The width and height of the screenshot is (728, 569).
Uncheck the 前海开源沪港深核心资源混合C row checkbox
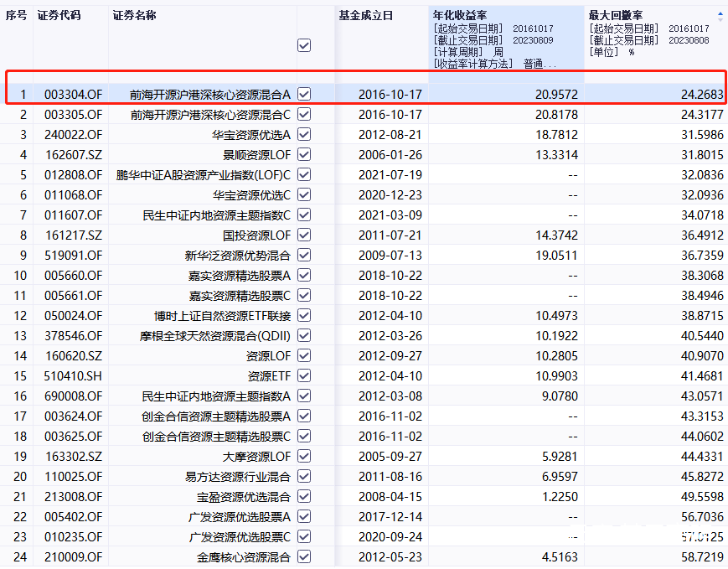click(x=304, y=114)
